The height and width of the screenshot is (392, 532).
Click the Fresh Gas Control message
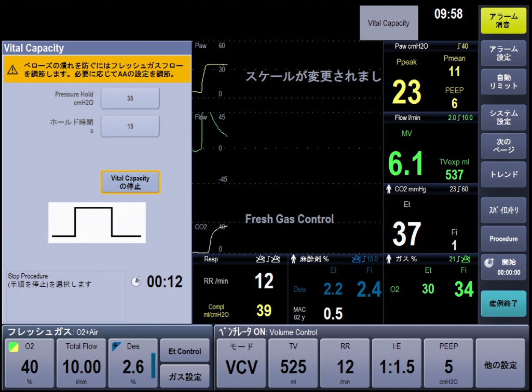[290, 219]
